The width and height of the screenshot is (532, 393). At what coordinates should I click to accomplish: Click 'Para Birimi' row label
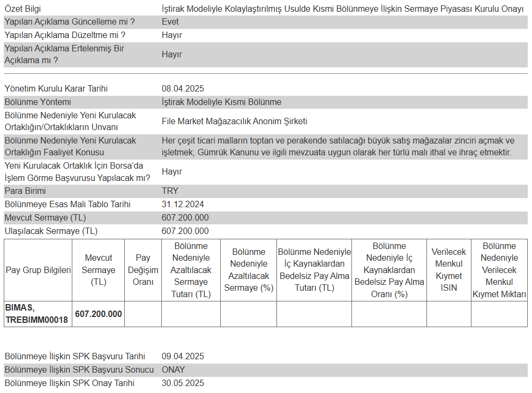click(x=25, y=191)
